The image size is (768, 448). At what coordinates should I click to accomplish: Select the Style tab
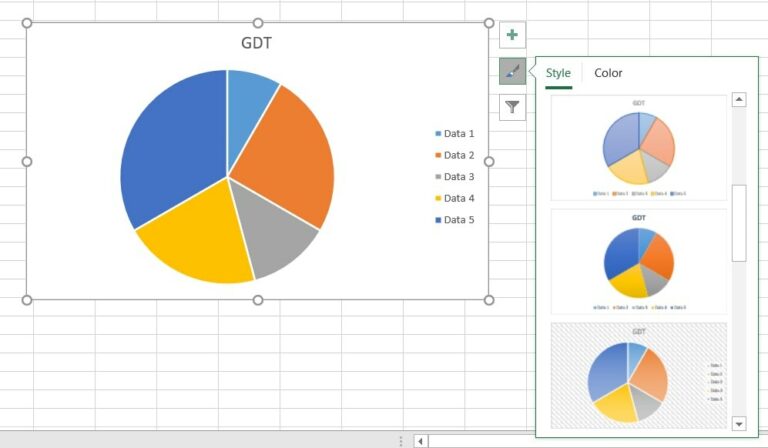click(558, 73)
